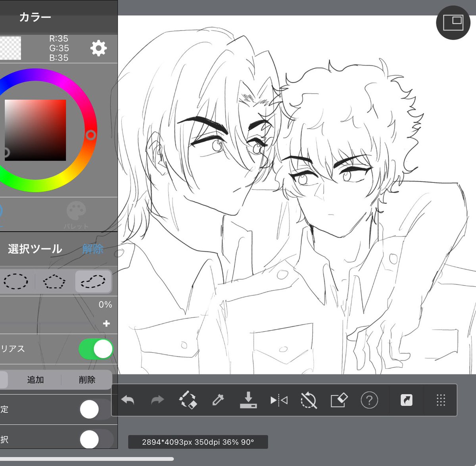Toggle fullscreen view button
The height and width of the screenshot is (466, 476).
click(453, 23)
